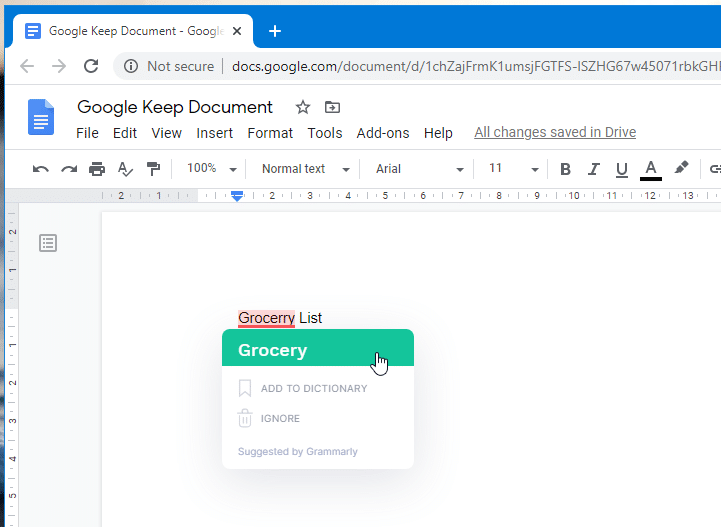721x527 pixels.
Task: Open the text color picker
Action: (x=651, y=169)
